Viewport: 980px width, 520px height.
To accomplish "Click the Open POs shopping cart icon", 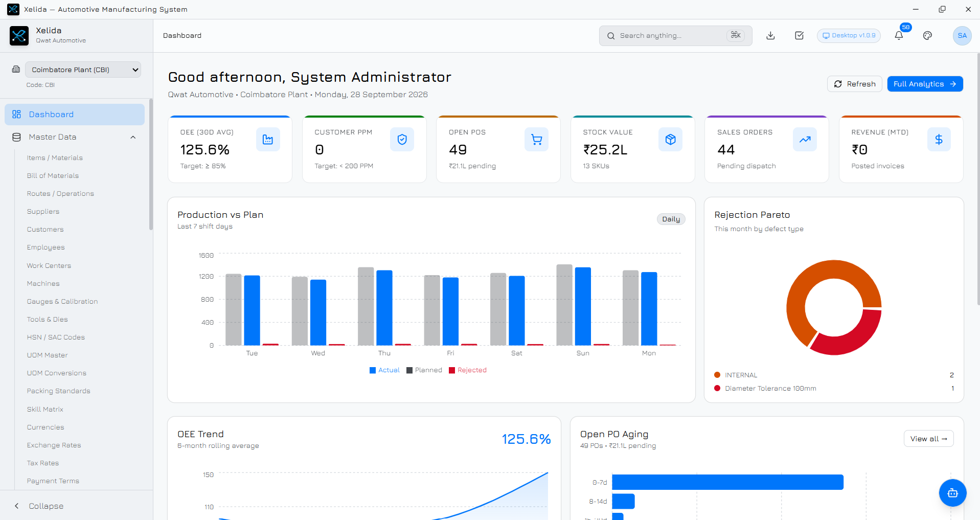I will tap(537, 140).
